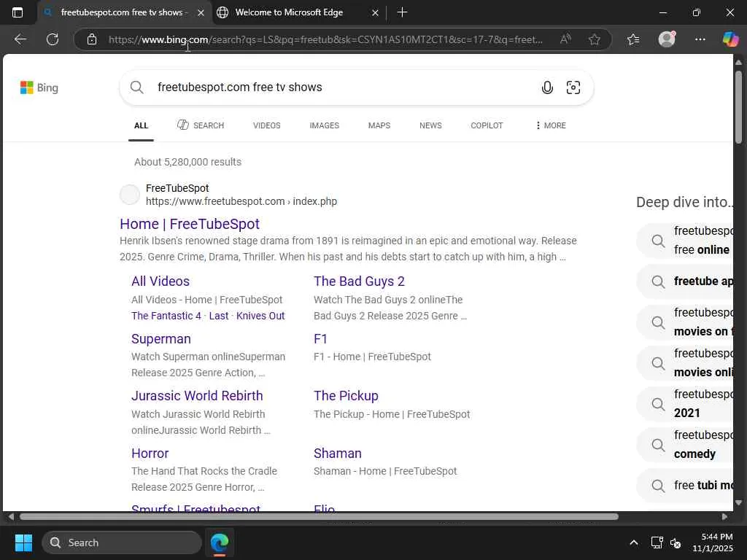The image size is (747, 560).
Task: Open The Pickup sitelink
Action: pos(346,396)
